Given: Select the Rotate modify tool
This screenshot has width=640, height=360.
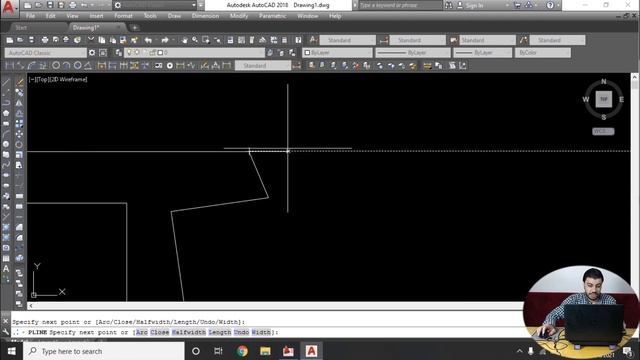Looking at the screenshot, I should coord(19,144).
